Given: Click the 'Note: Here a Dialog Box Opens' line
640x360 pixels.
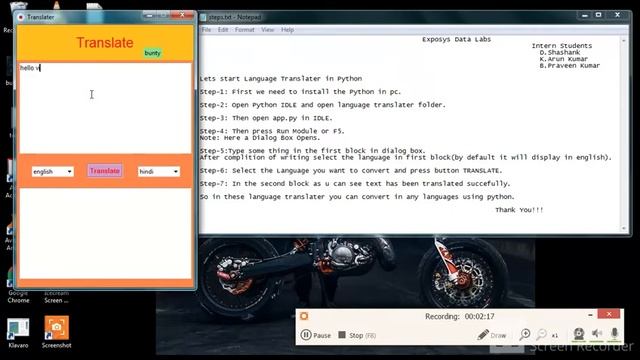Looking at the screenshot, I should [260, 138].
